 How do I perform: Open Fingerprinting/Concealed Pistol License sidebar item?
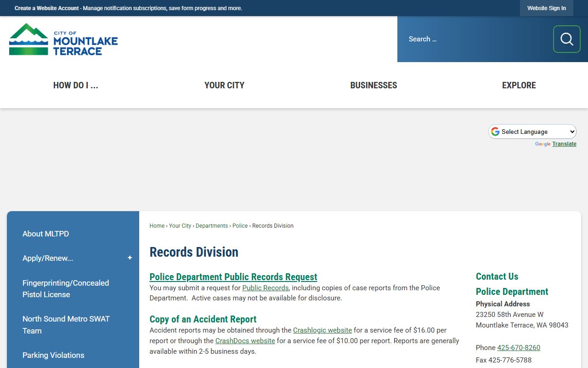(66, 288)
